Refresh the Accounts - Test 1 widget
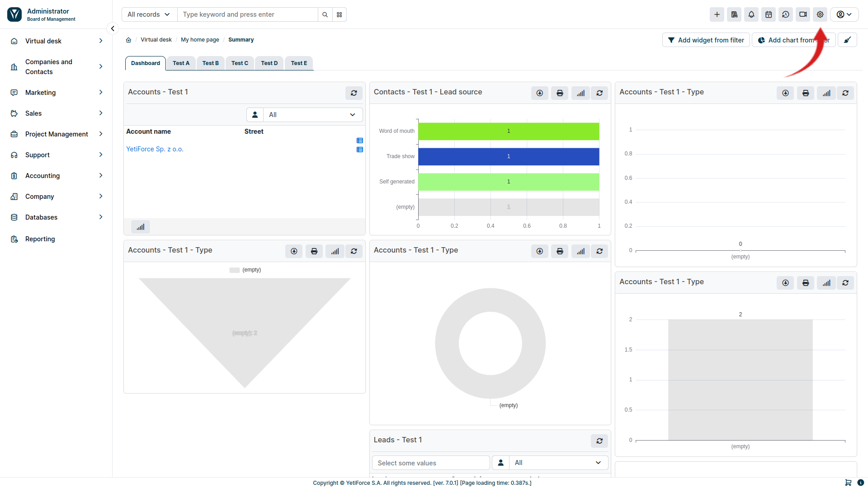Viewport: 868px width, 488px height. pyautogui.click(x=354, y=93)
